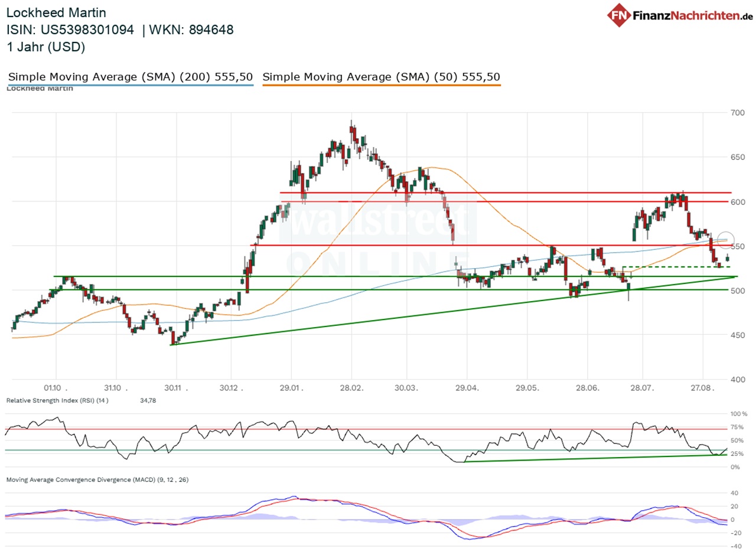Screen dimensions: 756x555
Task: Click the 600 price axis label
Action: 737,202
